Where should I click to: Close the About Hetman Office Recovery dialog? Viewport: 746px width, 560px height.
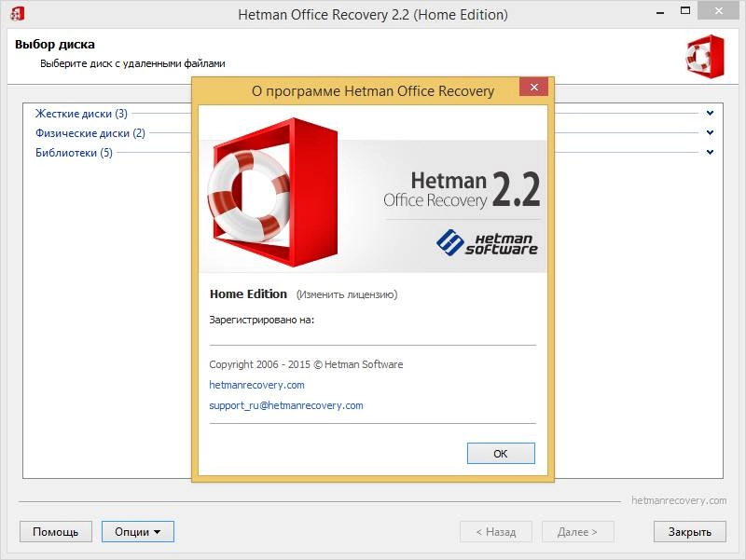533,87
